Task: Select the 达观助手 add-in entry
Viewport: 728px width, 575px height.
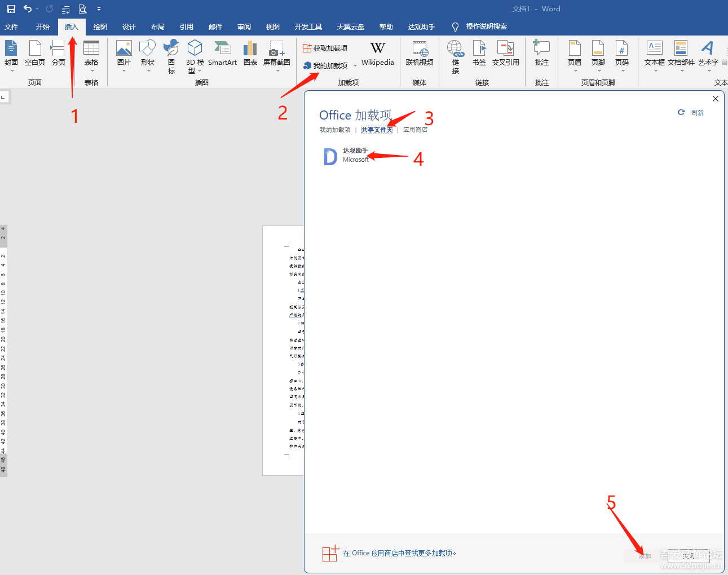Action: point(347,156)
